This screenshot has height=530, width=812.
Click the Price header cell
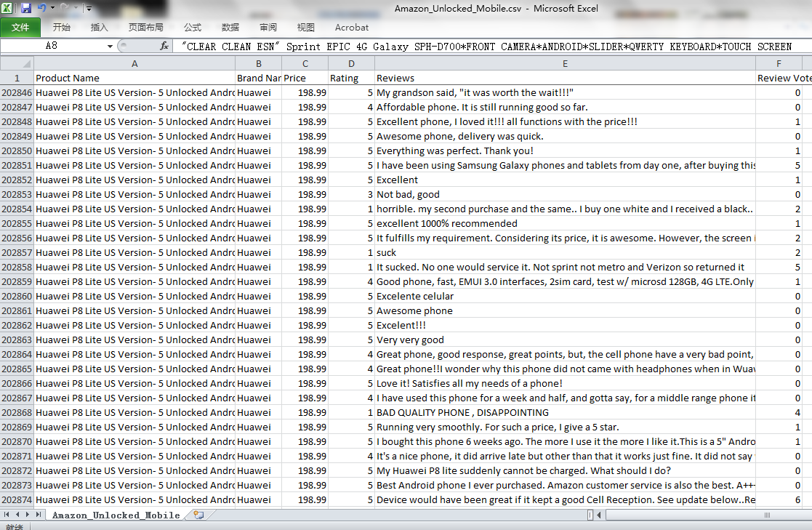tap(305, 79)
